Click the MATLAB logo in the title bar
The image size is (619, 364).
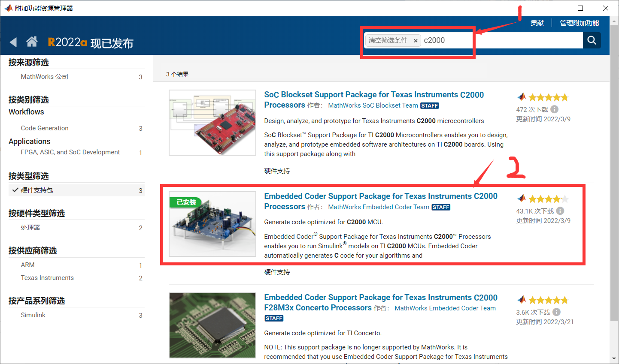(x=8, y=8)
